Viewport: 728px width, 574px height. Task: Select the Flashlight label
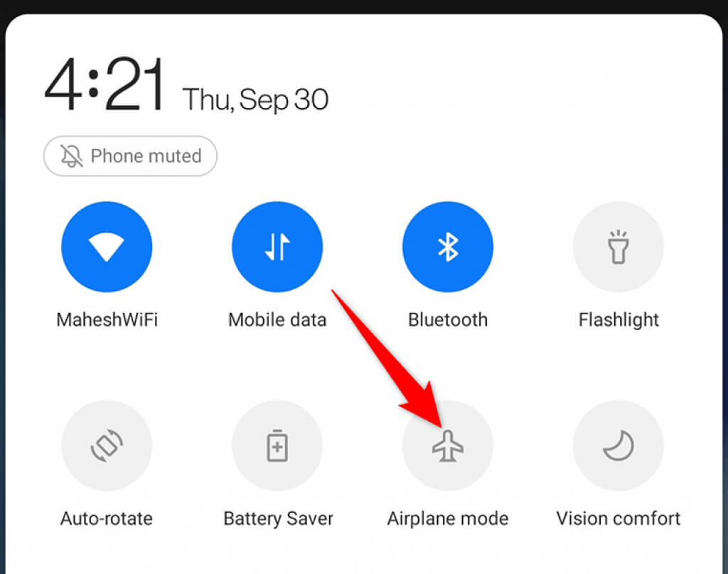(x=619, y=321)
